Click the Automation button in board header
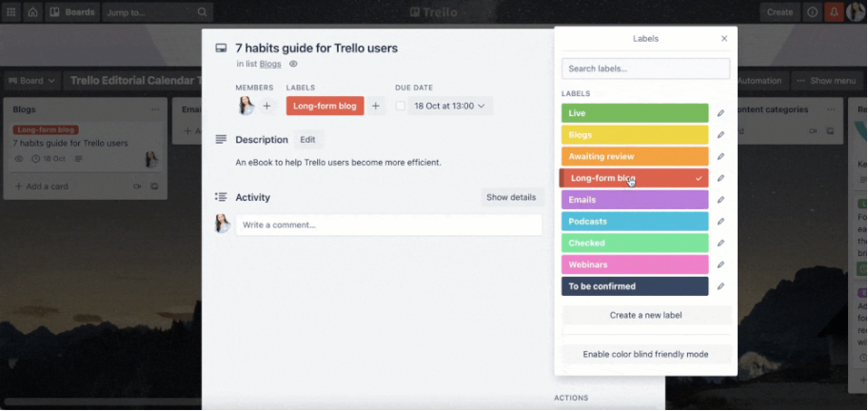The height and width of the screenshot is (411, 868). [x=759, y=81]
